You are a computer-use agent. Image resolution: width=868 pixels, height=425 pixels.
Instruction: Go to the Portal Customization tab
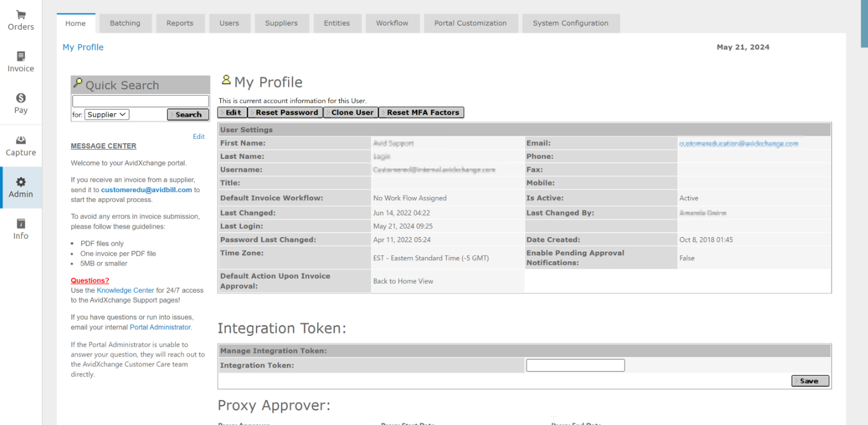(470, 23)
